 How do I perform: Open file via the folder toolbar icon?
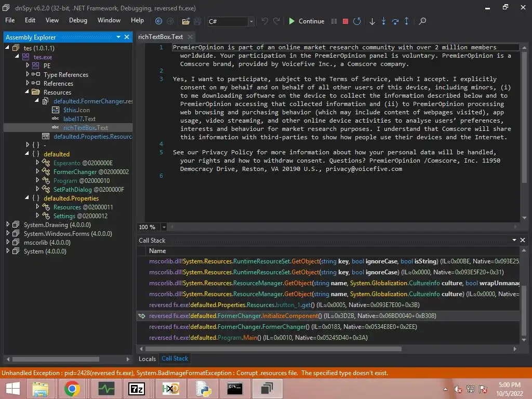pos(185,21)
